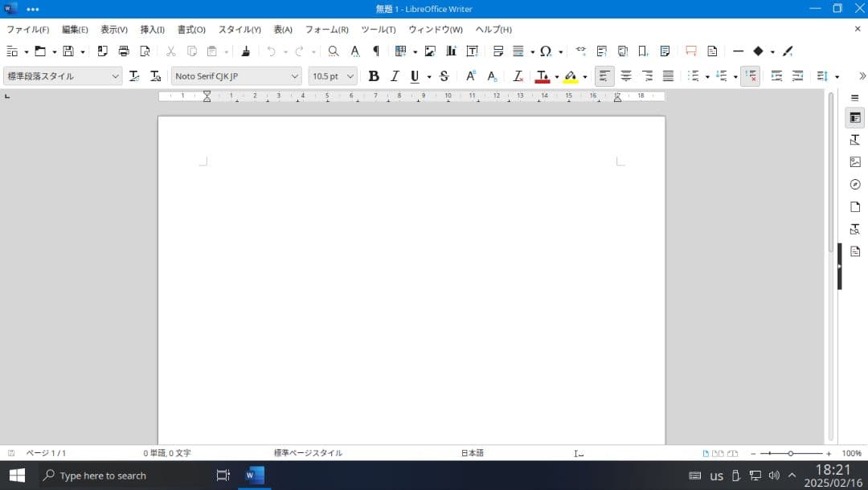The height and width of the screenshot is (490, 868).
Task: Click the Clone Formatting paintbrush icon
Action: [x=245, y=51]
